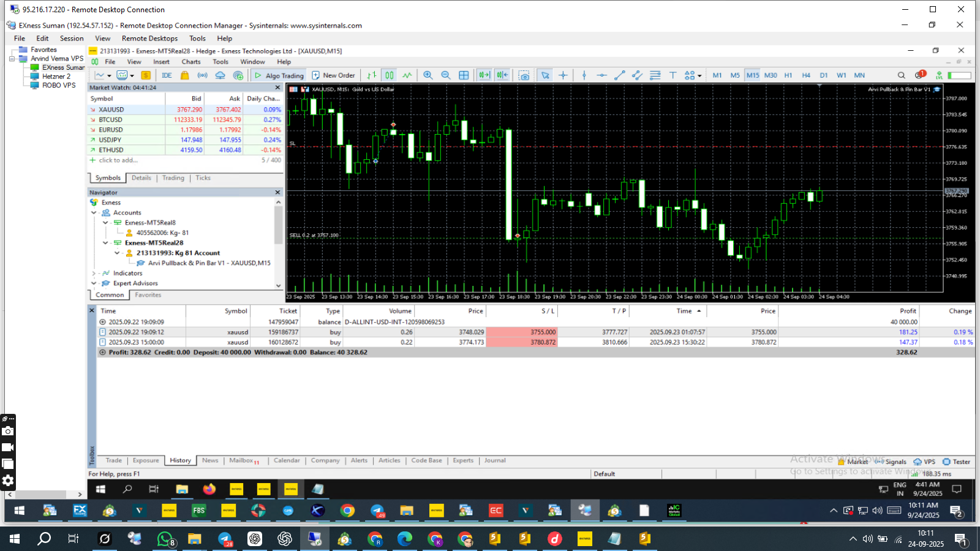980x551 pixels.
Task: Collapse the 213131993 Kg 81 Account node
Action: 117,253
